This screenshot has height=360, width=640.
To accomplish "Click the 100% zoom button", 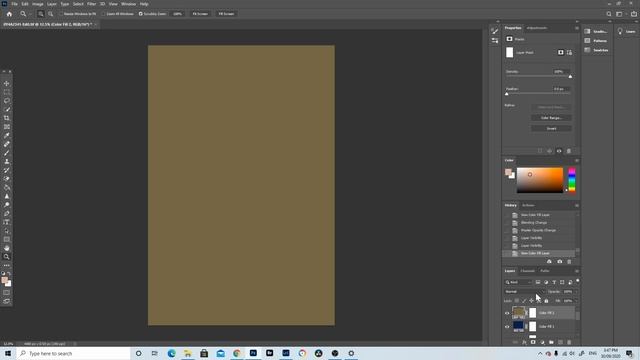I will [177, 14].
